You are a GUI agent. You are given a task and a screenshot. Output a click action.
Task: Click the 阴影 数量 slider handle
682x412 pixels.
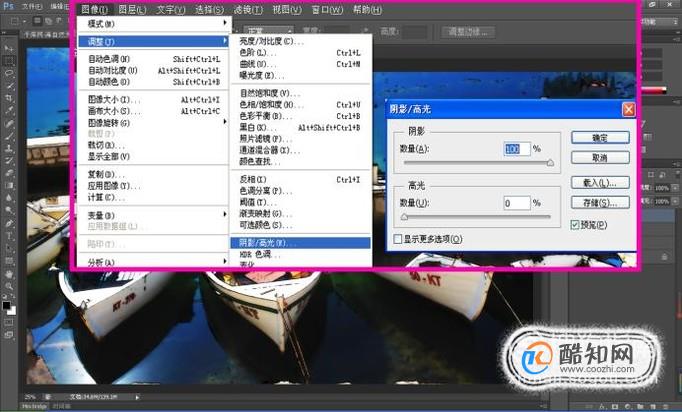point(550,163)
